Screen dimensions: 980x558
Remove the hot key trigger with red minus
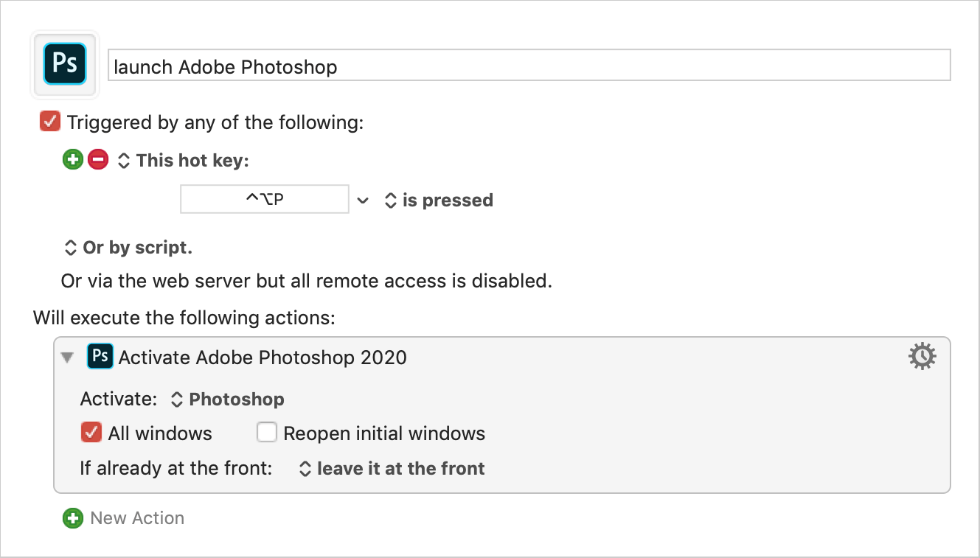pyautogui.click(x=98, y=159)
